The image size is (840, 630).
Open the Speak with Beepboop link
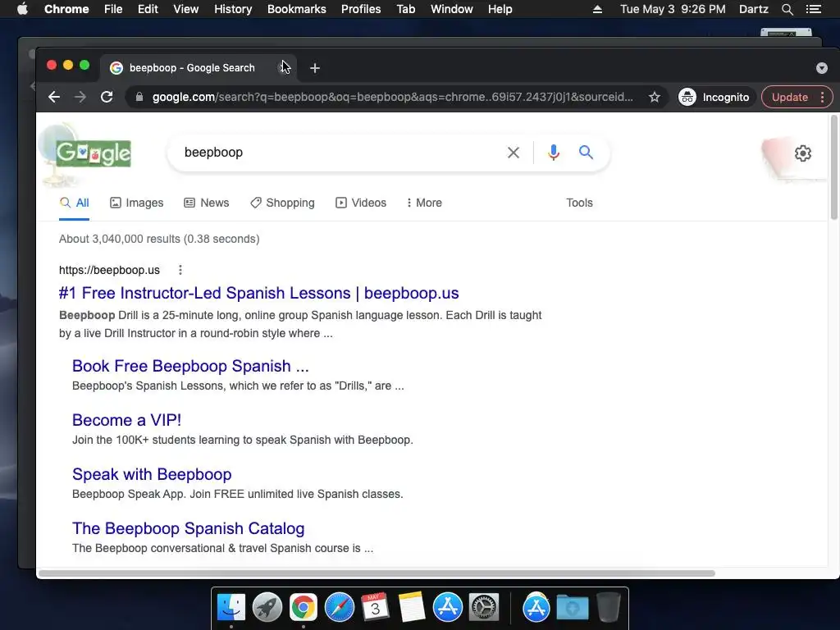coord(152,474)
